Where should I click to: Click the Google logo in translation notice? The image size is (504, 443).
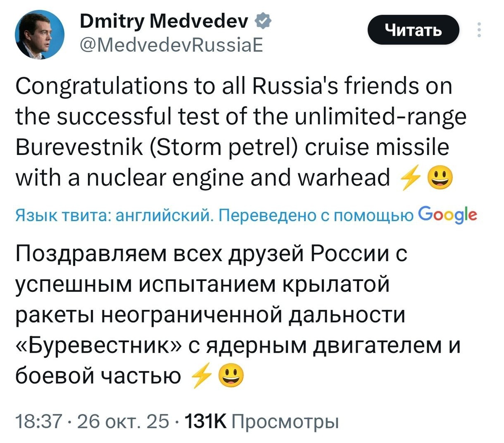(x=448, y=215)
